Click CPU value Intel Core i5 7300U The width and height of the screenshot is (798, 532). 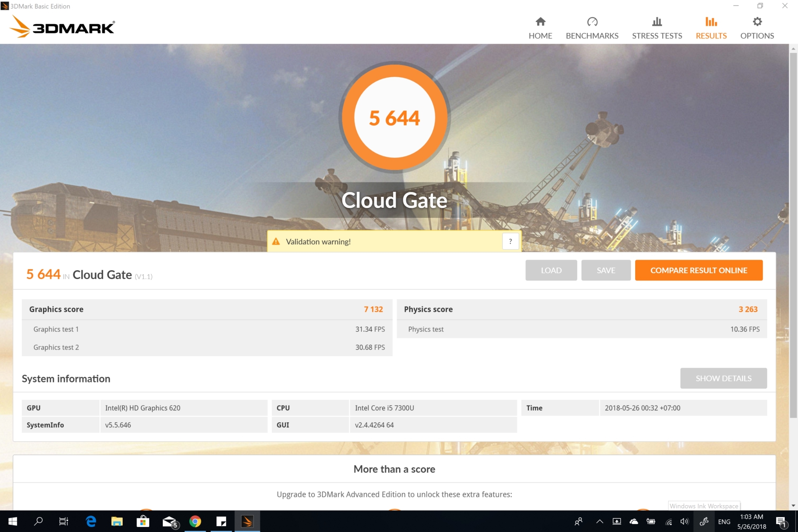[384, 408]
